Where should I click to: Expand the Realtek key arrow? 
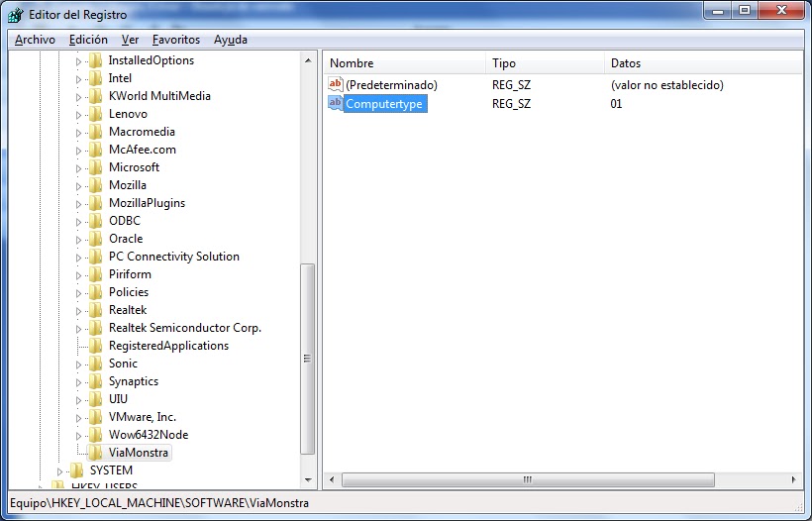click(78, 311)
